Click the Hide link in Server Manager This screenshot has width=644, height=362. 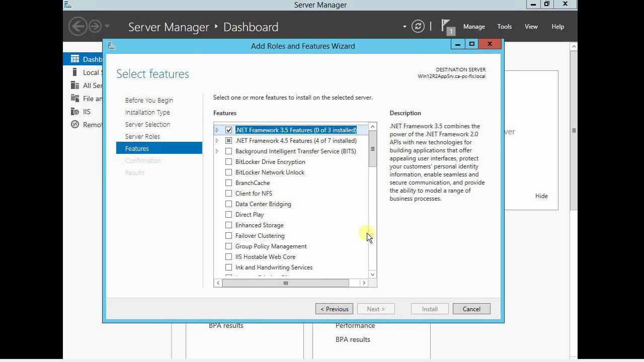tap(541, 196)
